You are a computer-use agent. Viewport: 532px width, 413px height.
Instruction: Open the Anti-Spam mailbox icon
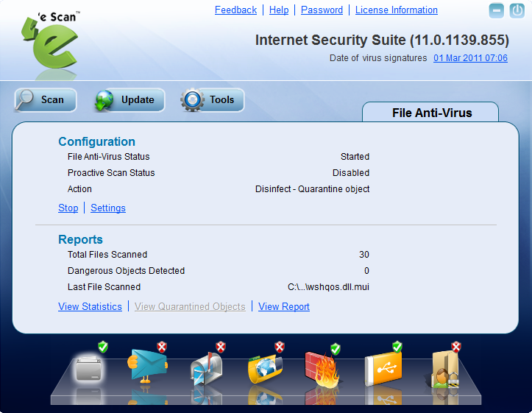(x=206, y=368)
